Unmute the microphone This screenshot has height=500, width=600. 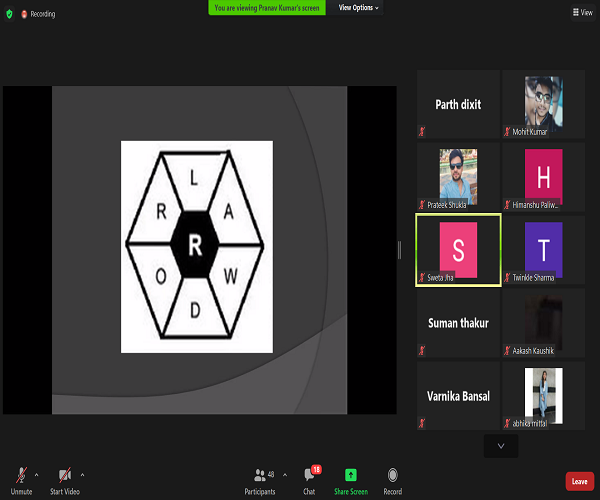[21, 481]
